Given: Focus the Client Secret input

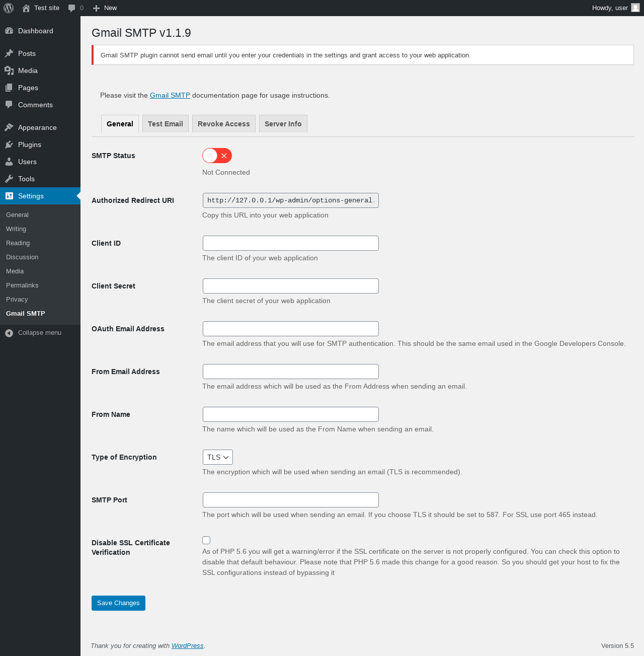Looking at the screenshot, I should (x=291, y=286).
